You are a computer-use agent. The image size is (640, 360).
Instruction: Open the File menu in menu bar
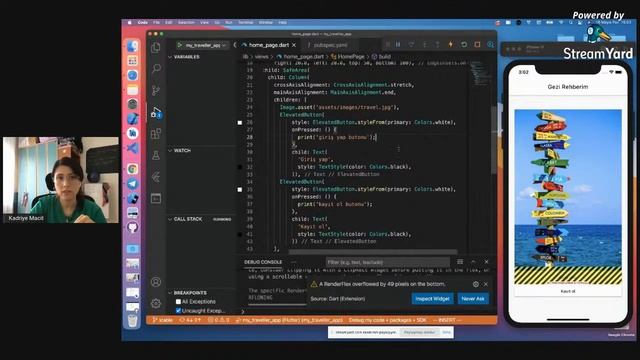(x=156, y=22)
